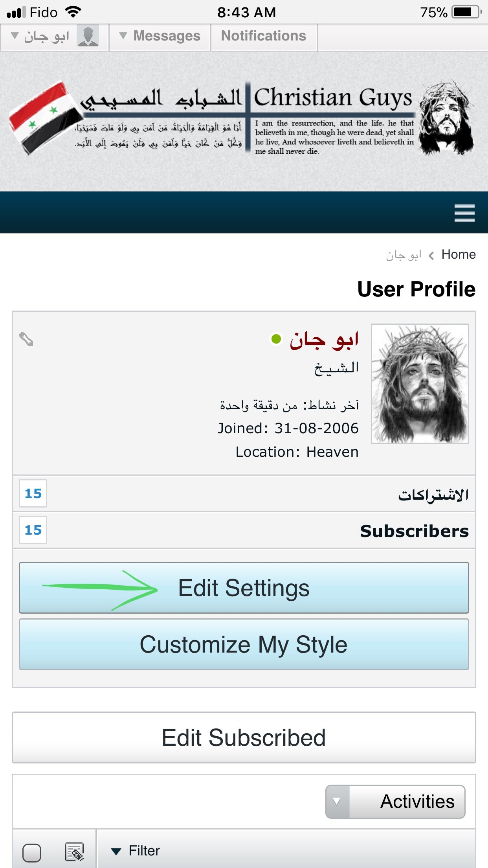Open the hamburger navigation menu
488x868 pixels.
click(x=464, y=213)
